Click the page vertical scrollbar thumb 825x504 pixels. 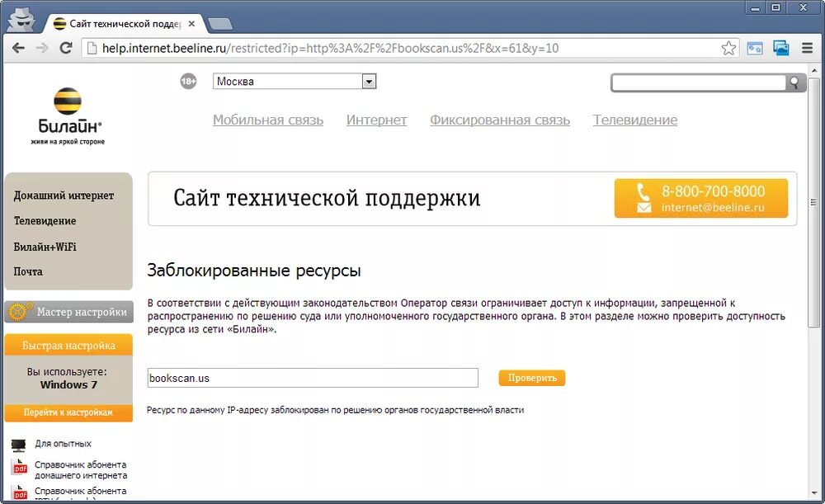pyautogui.click(x=813, y=203)
